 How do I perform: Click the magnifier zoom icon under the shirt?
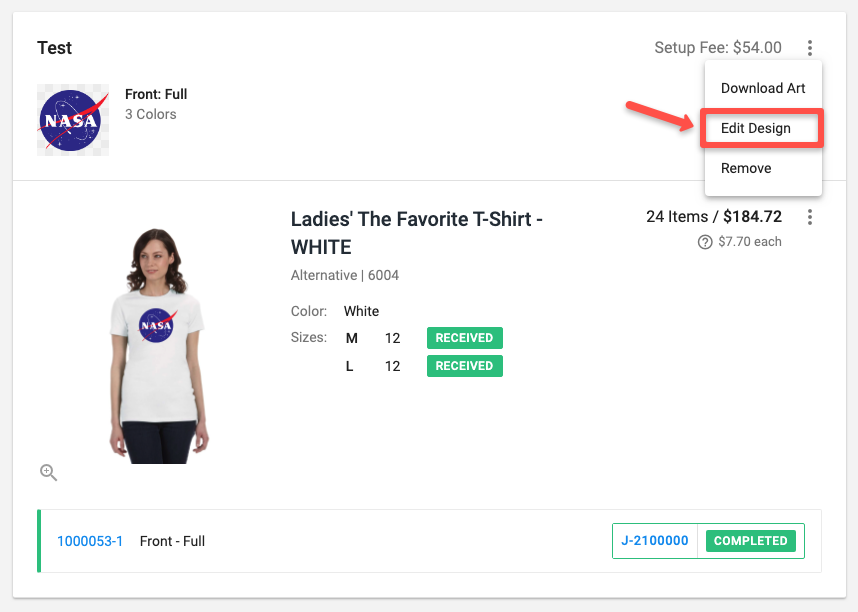(x=48, y=473)
